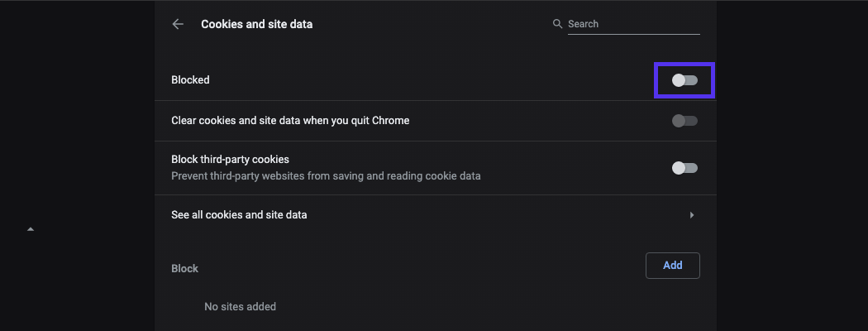The image size is (868, 331).
Task: Click the Clear cookies when you quit Chrome label
Action: click(290, 121)
